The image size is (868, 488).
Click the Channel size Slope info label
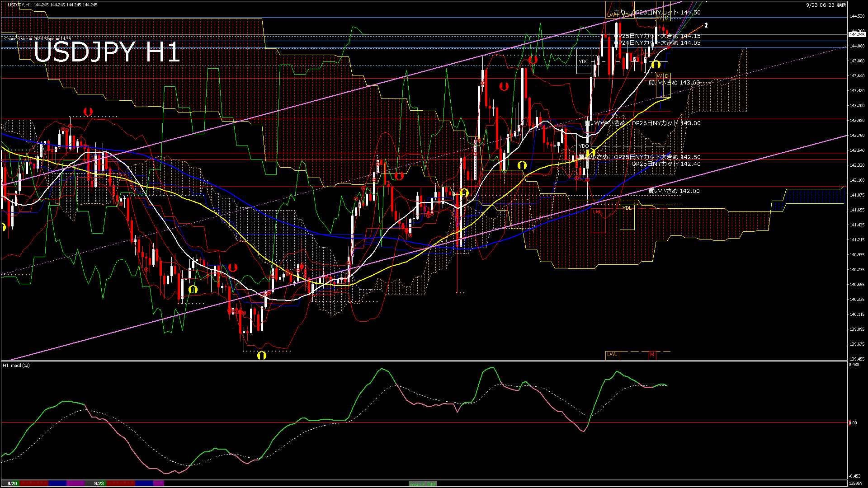(38, 39)
